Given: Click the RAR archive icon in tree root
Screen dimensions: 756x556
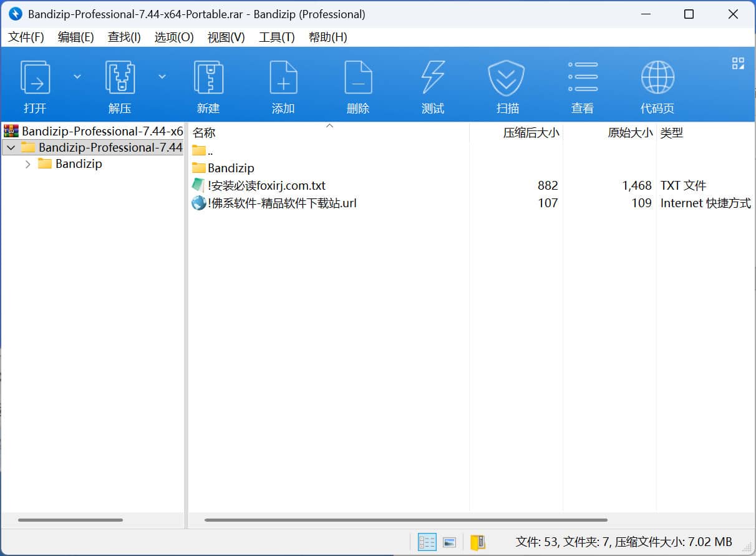Looking at the screenshot, I should [11, 131].
